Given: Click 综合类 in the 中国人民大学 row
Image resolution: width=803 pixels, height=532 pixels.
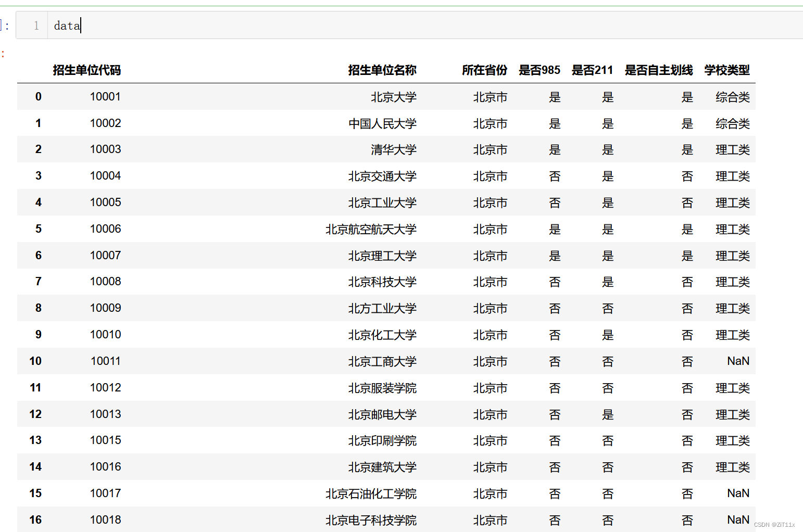Looking at the screenshot, I should point(733,124).
